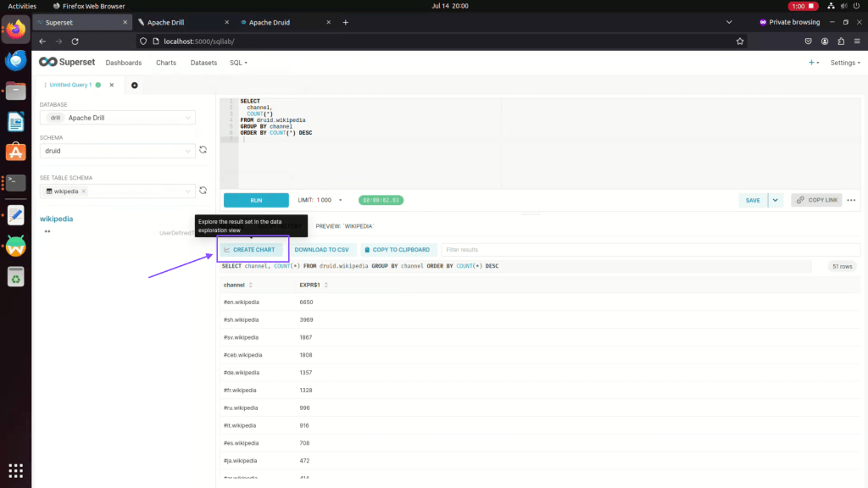This screenshot has width=868, height=488.
Task: Expand the arrow next to Save
Action: click(x=775, y=200)
